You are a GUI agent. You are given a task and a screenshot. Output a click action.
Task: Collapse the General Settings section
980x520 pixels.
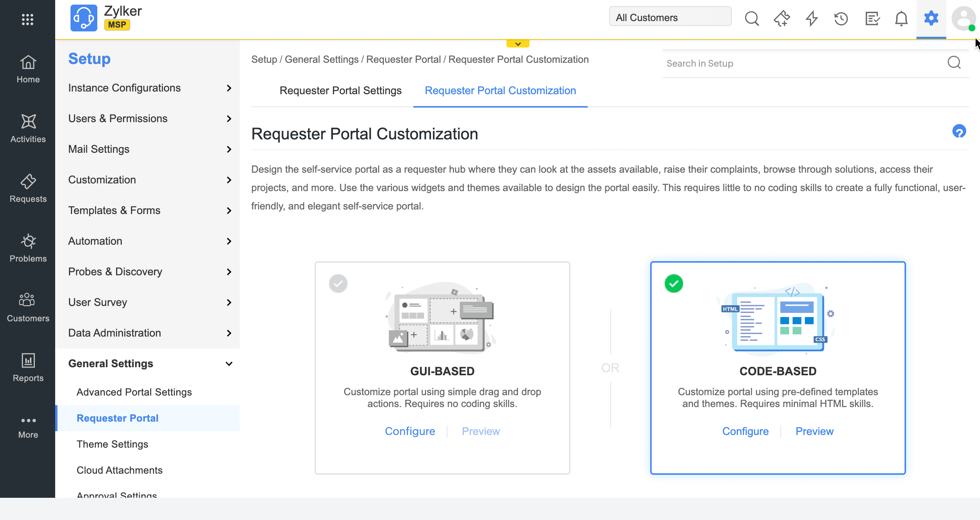(x=229, y=363)
